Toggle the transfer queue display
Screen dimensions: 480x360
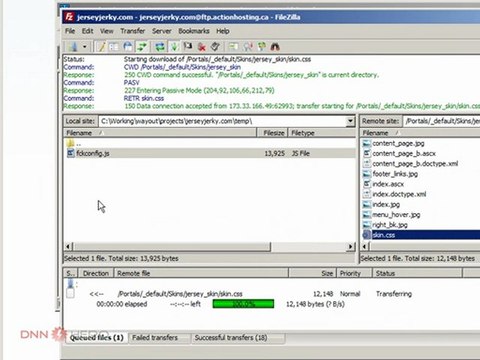pos(142,47)
